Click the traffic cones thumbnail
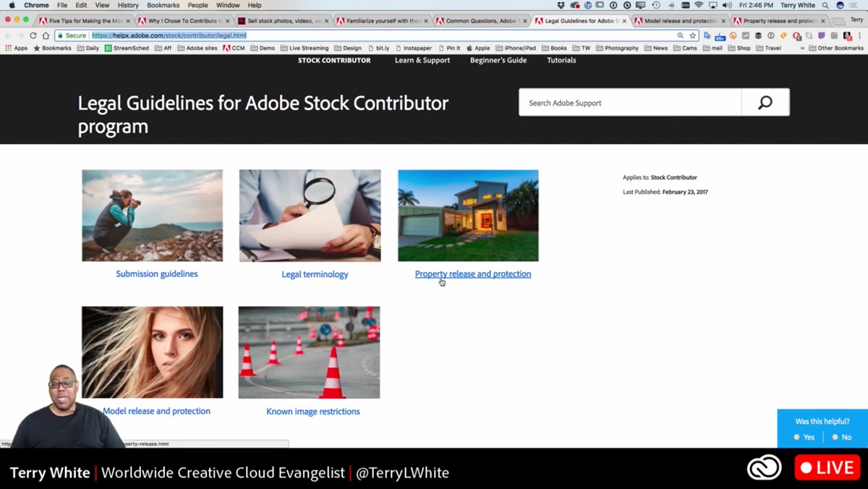 pos(309,352)
